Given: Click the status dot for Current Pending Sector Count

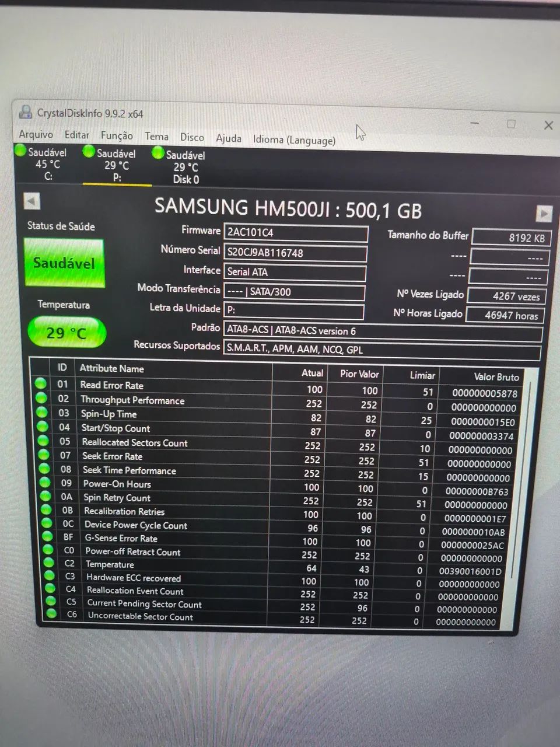Looking at the screenshot, I should [x=51, y=601].
